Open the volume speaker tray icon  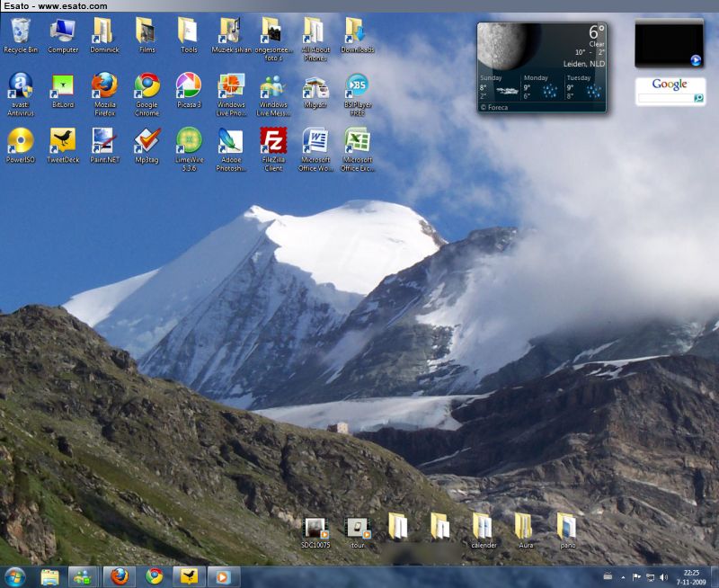663,577
